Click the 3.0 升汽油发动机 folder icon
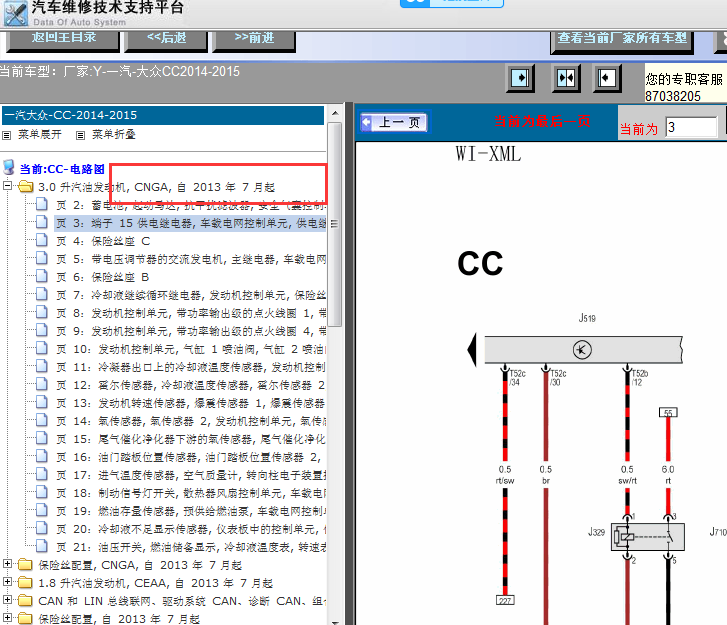The image size is (727, 625). pos(26,186)
